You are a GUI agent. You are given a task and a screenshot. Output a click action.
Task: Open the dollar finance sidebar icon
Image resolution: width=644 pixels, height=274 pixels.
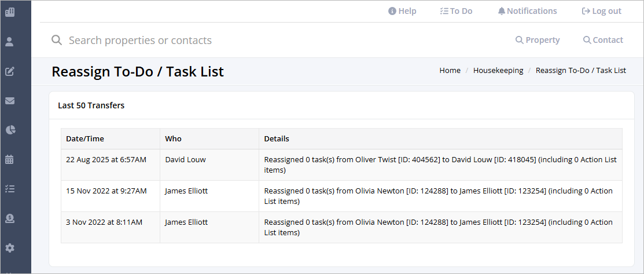(x=10, y=218)
